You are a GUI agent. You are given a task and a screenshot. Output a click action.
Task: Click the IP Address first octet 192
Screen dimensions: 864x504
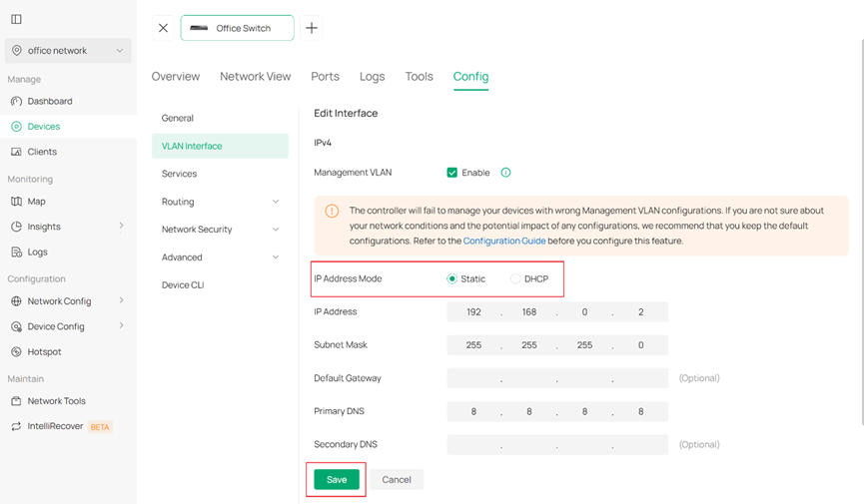point(473,312)
